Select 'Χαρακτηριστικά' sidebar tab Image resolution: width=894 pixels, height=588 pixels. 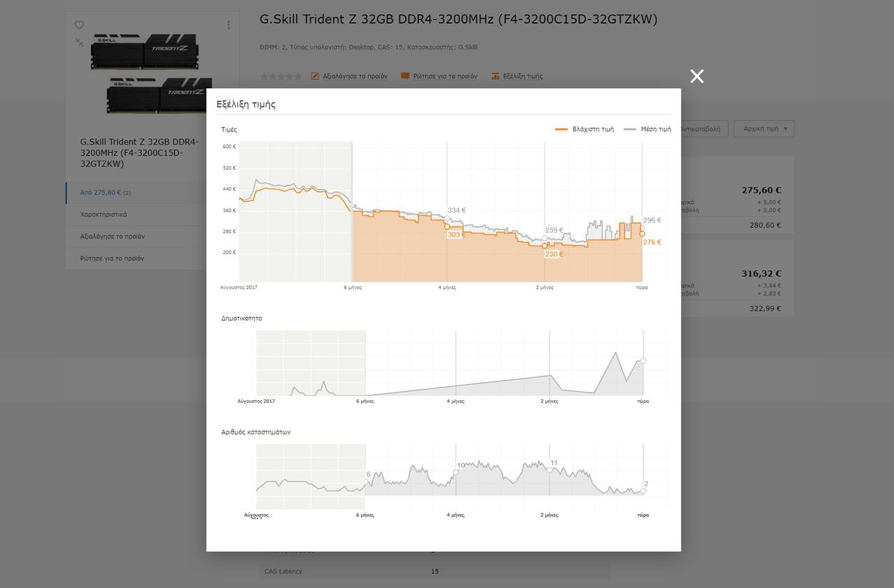click(152, 214)
